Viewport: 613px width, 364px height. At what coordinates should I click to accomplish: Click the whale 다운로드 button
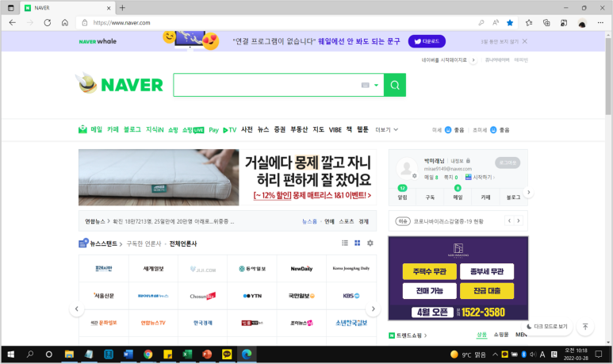427,41
